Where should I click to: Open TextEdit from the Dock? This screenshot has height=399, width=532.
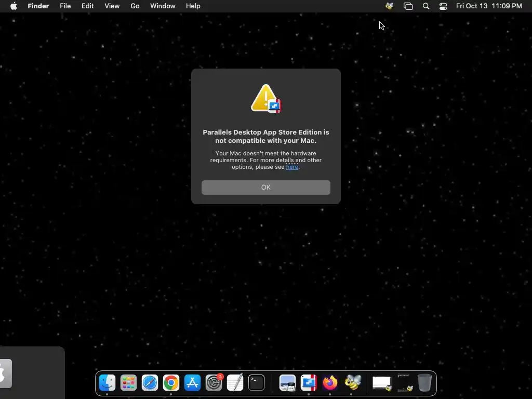pos(235,383)
